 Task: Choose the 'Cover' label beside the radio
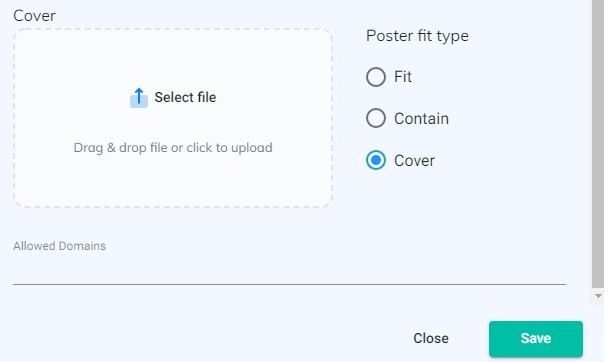coord(414,160)
